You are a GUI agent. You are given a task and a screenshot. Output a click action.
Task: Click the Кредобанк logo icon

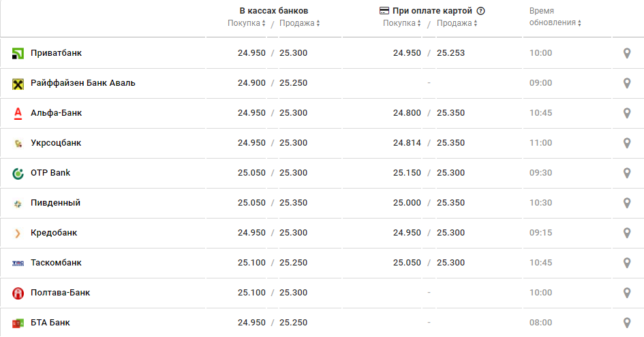tap(18, 233)
